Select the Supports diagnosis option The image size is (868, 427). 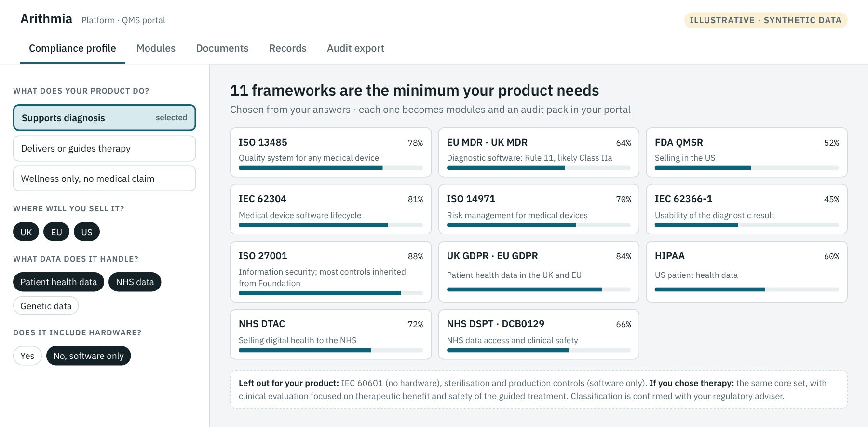coord(104,118)
